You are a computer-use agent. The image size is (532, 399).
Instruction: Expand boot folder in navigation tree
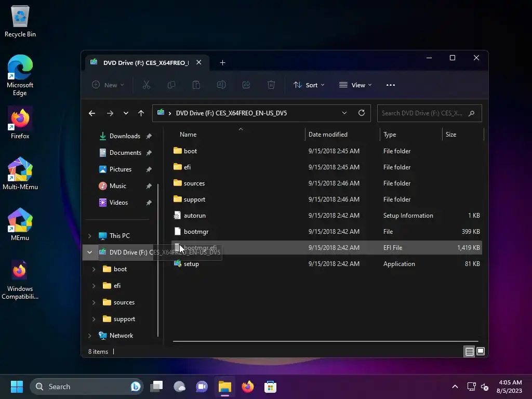94,269
